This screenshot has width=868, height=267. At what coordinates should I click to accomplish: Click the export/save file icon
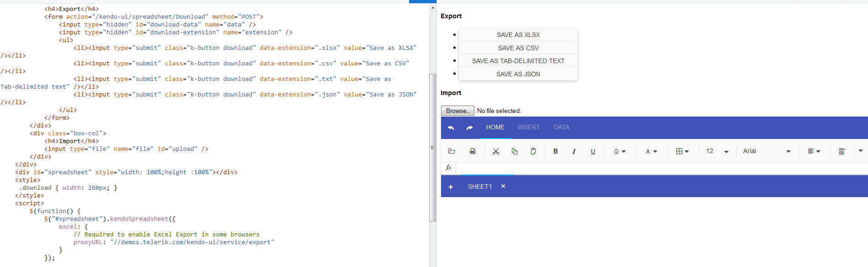click(473, 151)
